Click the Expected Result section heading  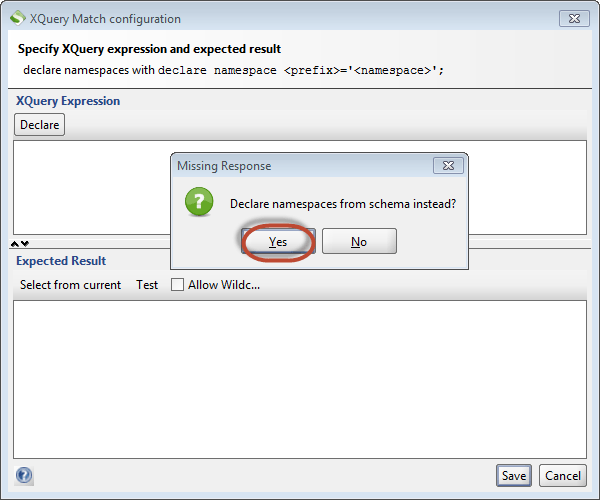(x=61, y=261)
